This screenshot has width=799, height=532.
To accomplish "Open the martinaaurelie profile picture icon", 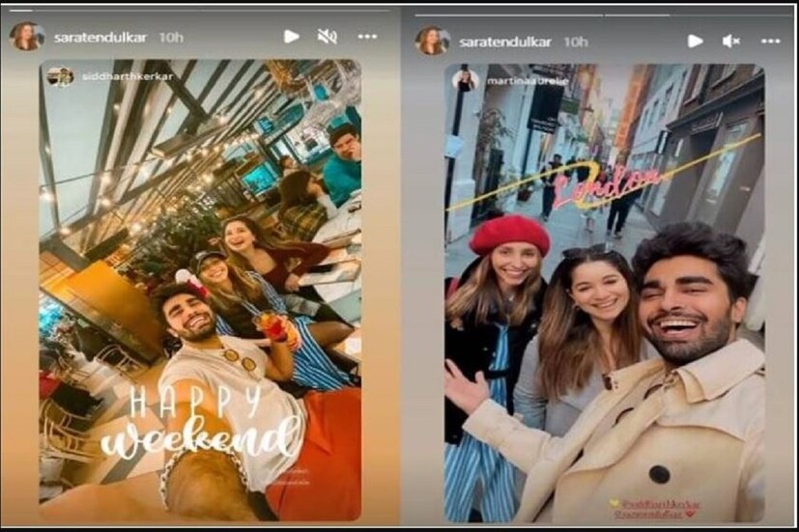I will [465, 80].
